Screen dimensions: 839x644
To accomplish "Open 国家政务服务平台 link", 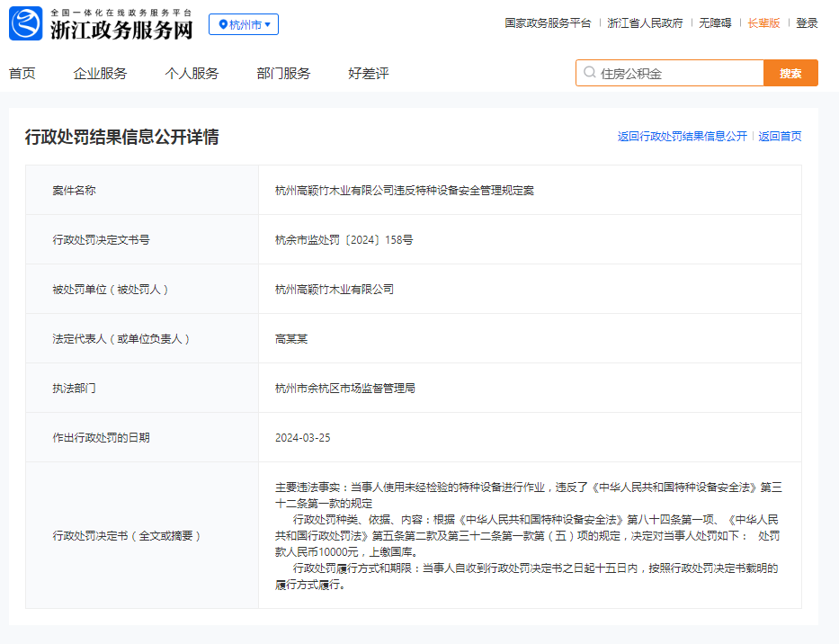I will 548,23.
